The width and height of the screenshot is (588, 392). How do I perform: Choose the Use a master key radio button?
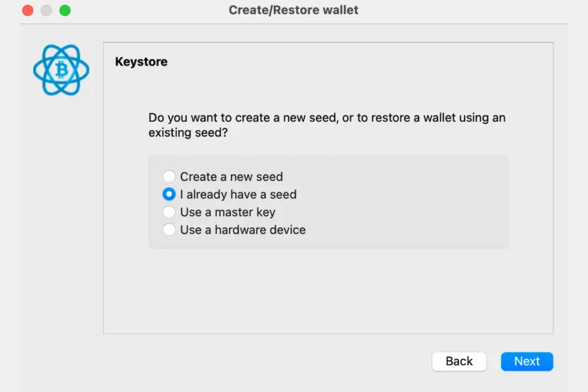(x=169, y=212)
